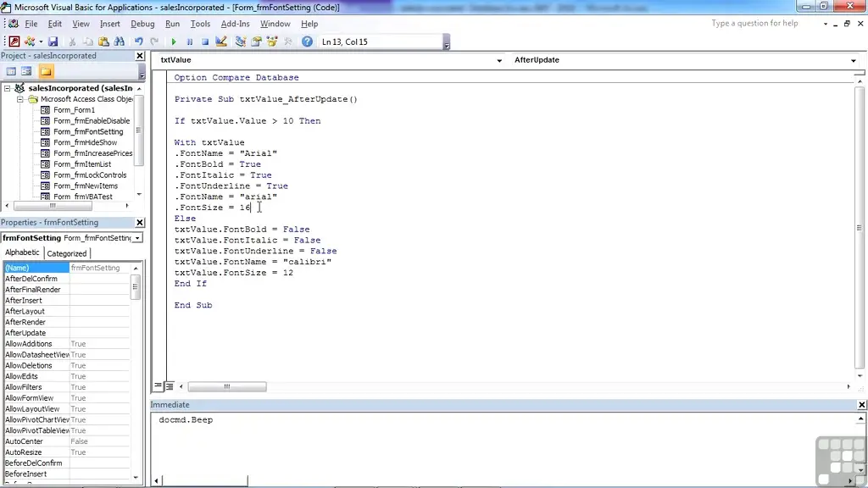Click the Procedure View button

pos(159,386)
